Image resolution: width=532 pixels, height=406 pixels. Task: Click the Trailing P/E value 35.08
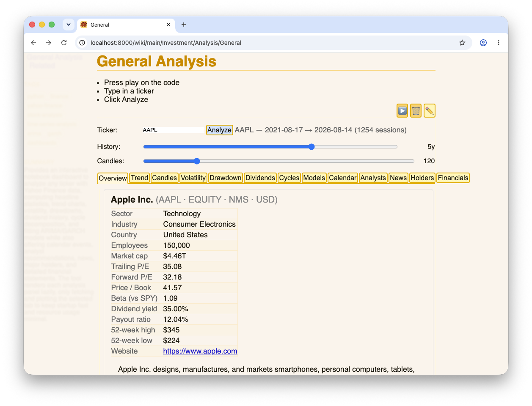pos(172,266)
